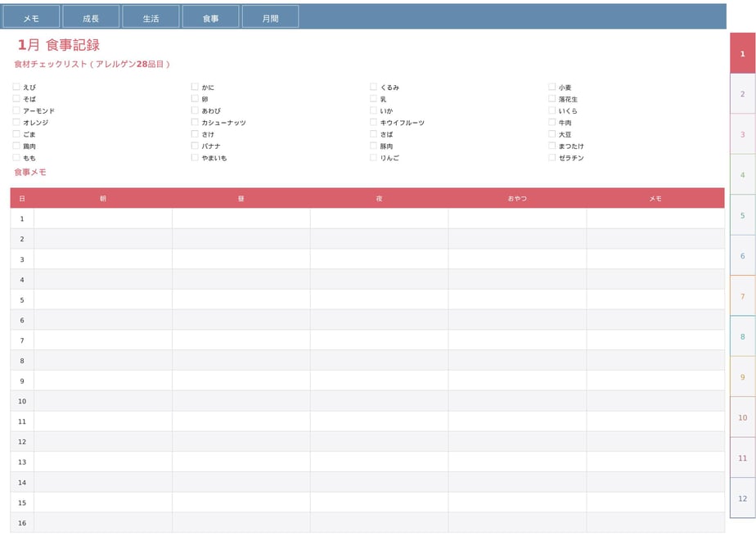This screenshot has width=756, height=540.
Task: Click the おやつ column header
Action: [x=517, y=198]
